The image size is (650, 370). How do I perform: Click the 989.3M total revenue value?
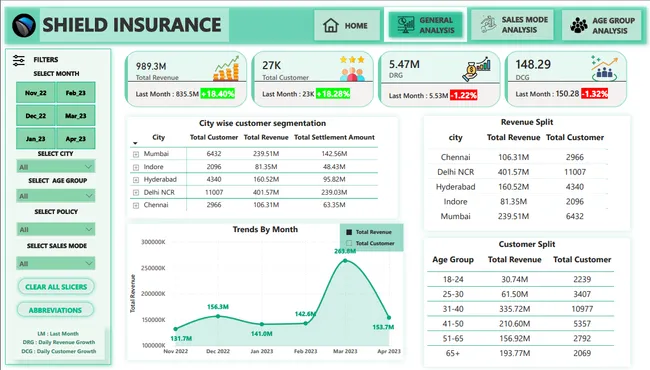click(x=151, y=66)
